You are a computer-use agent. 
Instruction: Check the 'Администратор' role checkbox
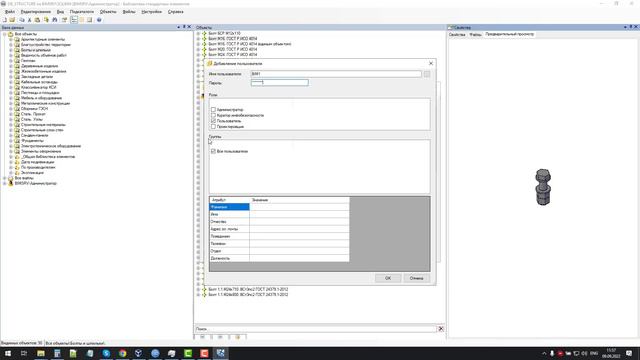click(x=213, y=109)
